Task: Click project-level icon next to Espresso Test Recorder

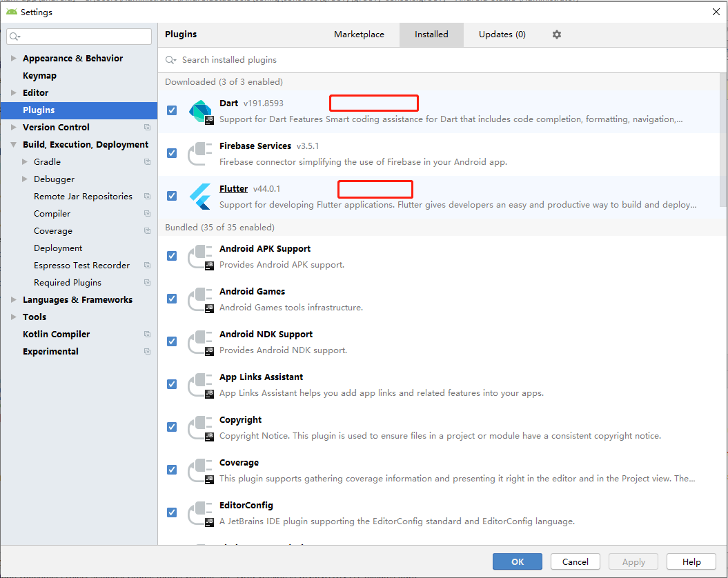Action: [147, 265]
